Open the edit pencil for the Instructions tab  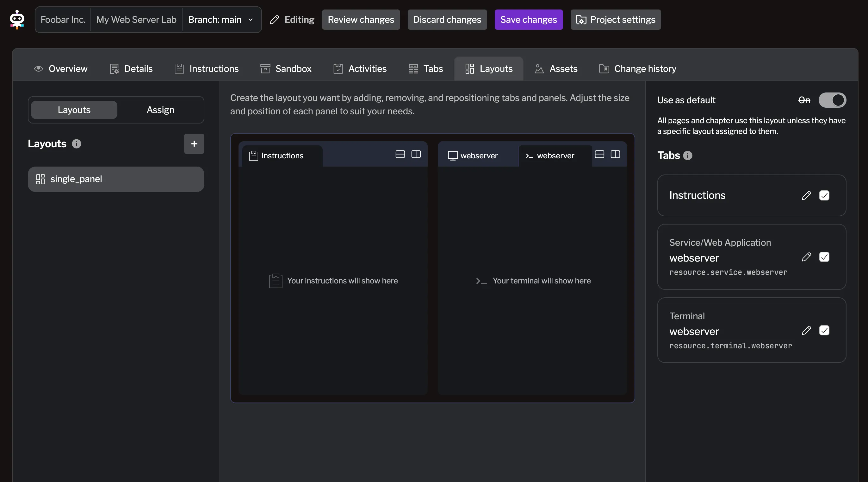coord(807,195)
